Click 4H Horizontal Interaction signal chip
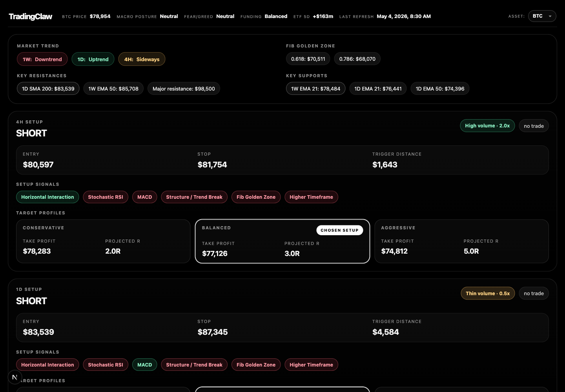Screen dimensions: 565x392 coord(47,197)
